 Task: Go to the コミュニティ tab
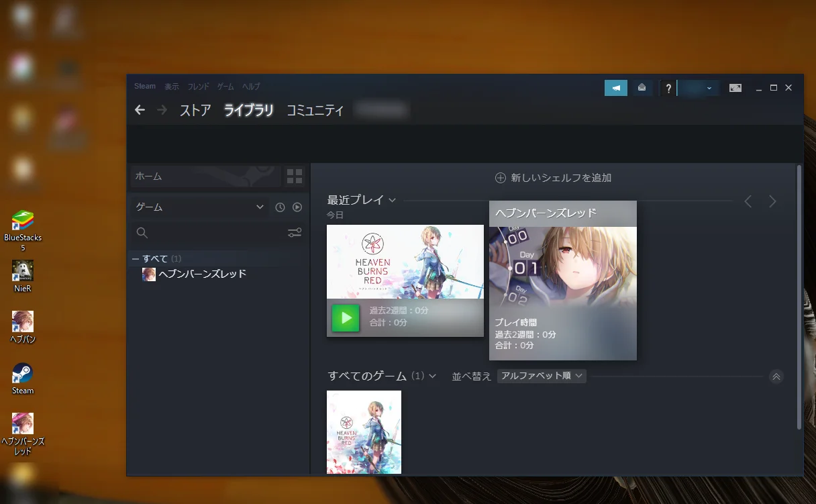click(315, 111)
